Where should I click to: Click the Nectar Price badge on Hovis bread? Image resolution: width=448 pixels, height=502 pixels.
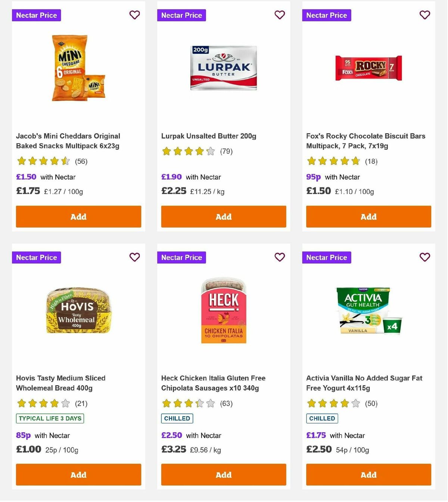coord(36,258)
